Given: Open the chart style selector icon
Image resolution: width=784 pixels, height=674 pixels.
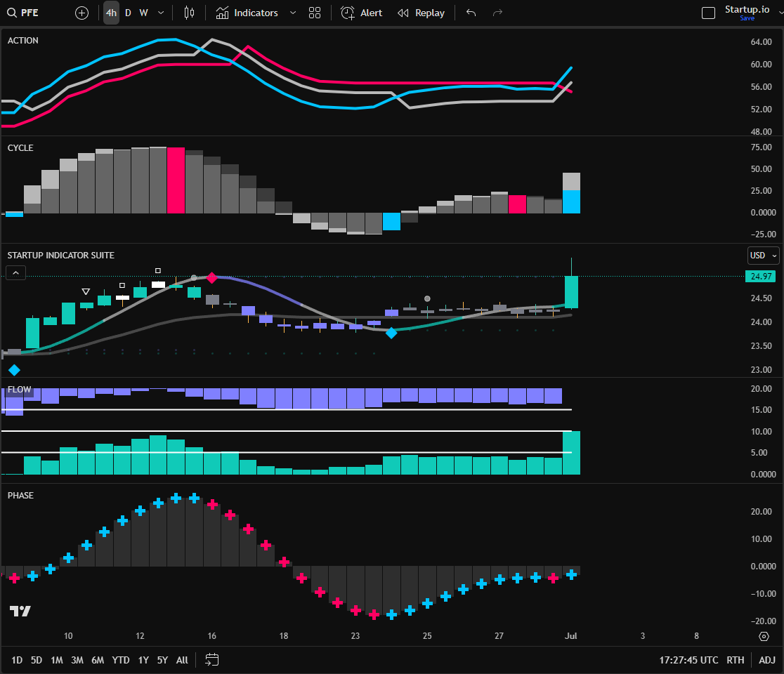Looking at the screenshot, I should (189, 12).
